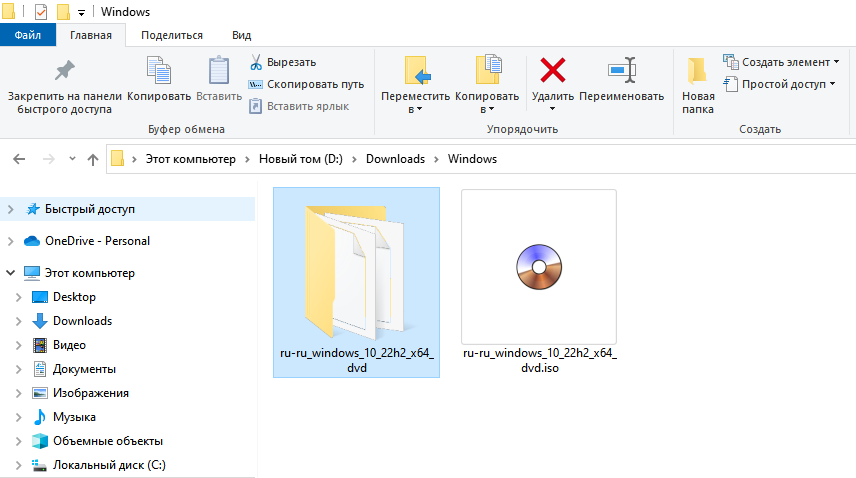Click the title bar new folder icon

click(63, 11)
